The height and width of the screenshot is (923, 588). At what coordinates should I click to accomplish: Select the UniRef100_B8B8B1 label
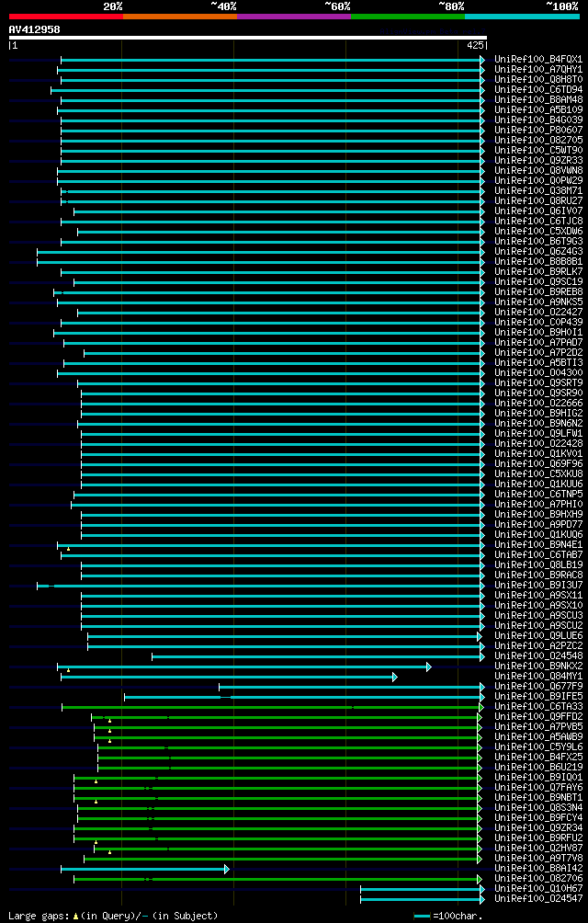(x=538, y=261)
